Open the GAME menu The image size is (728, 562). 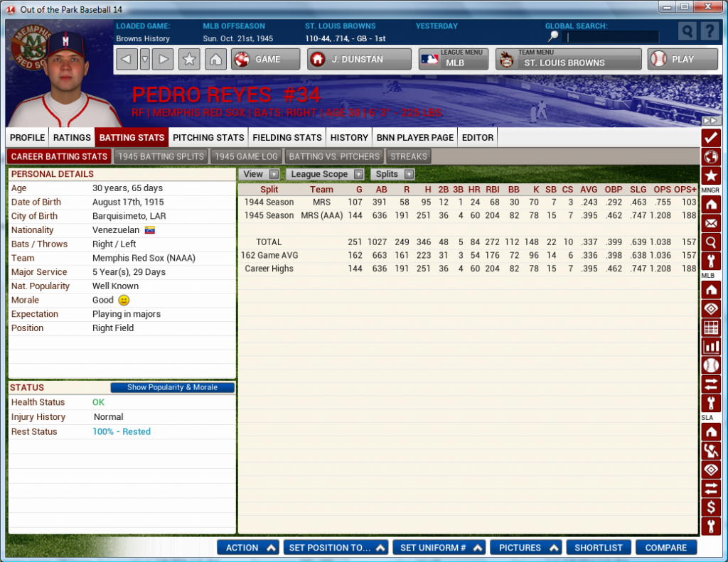tap(266, 60)
